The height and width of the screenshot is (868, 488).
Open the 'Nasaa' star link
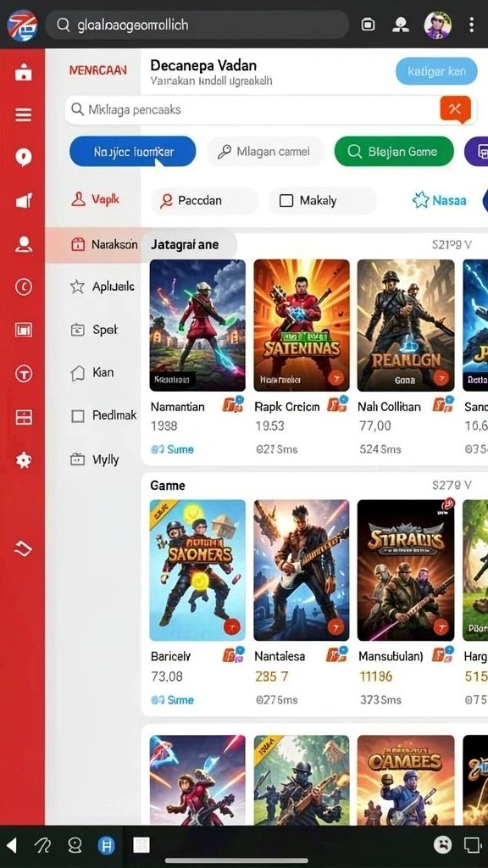(440, 200)
